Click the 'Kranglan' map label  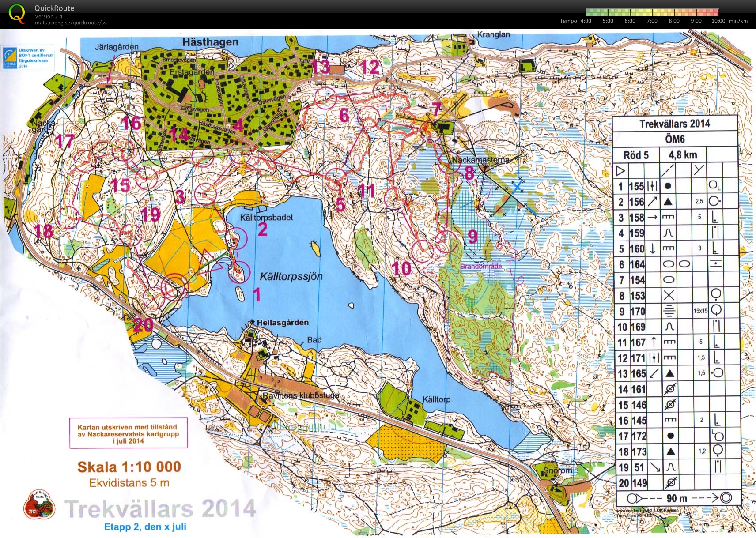493,34
